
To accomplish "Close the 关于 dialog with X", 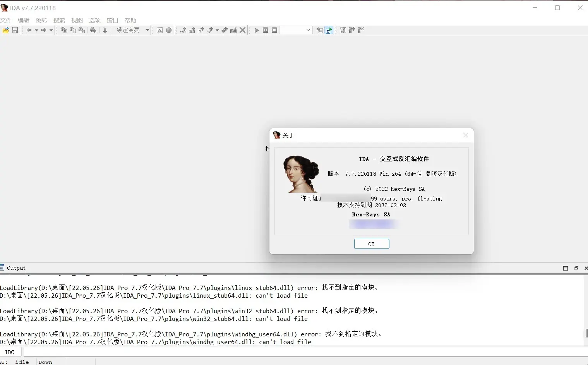I will pos(466,135).
